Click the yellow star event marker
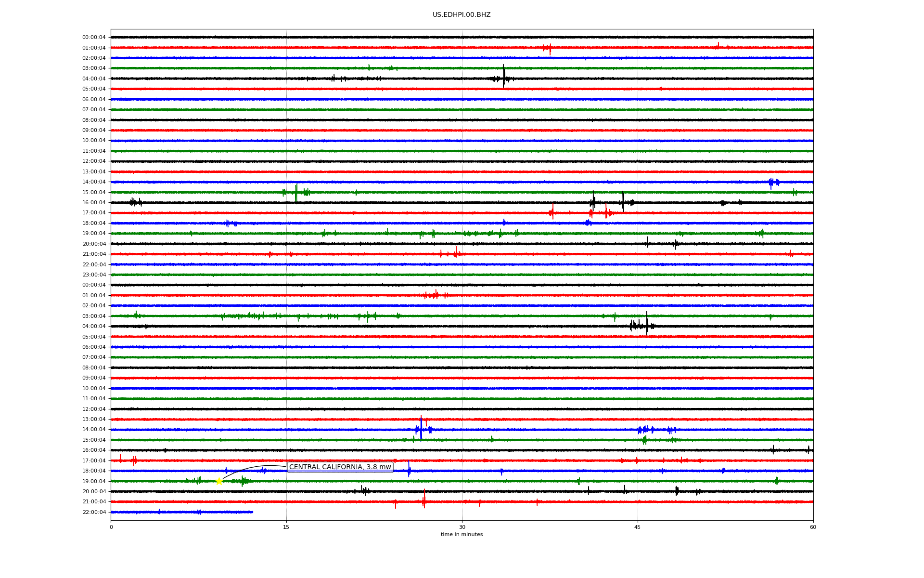The image size is (924, 578). (219, 481)
